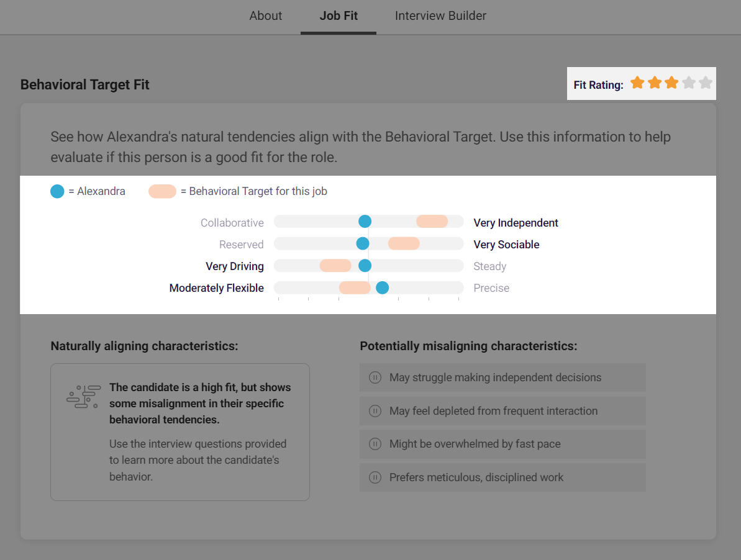Viewport: 741px width, 560px height.
Task: Click the peach target range on Reserved slider
Action: [404, 243]
